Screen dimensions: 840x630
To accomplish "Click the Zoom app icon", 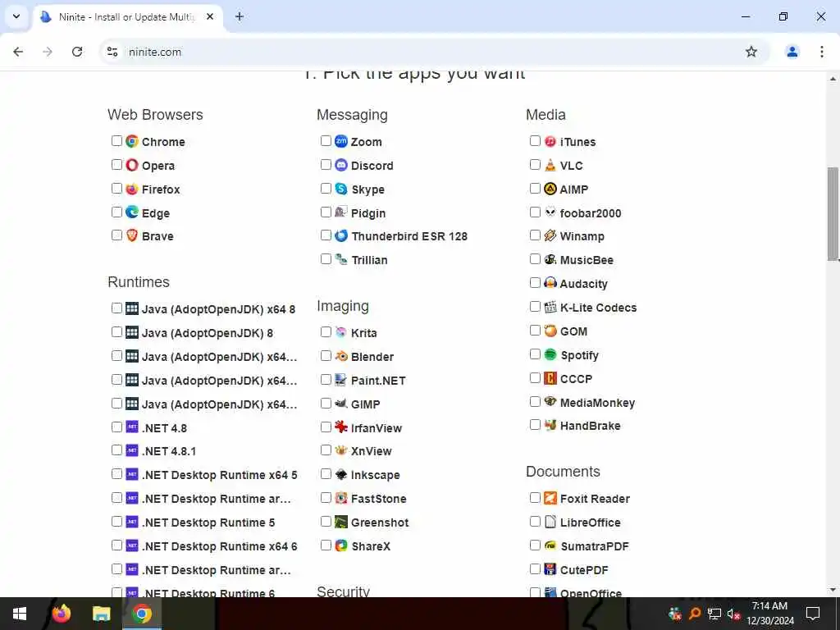I will (341, 141).
